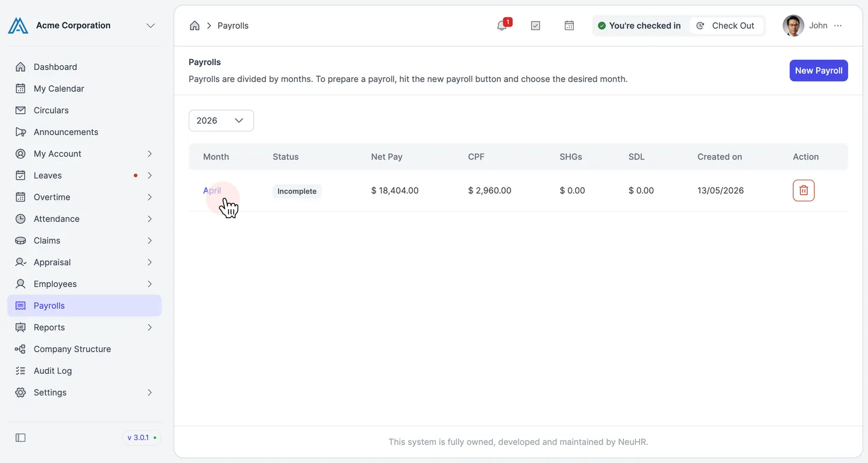This screenshot has height=463, width=868.
Task: Click the Announcements megaphone icon
Action: 20,132
